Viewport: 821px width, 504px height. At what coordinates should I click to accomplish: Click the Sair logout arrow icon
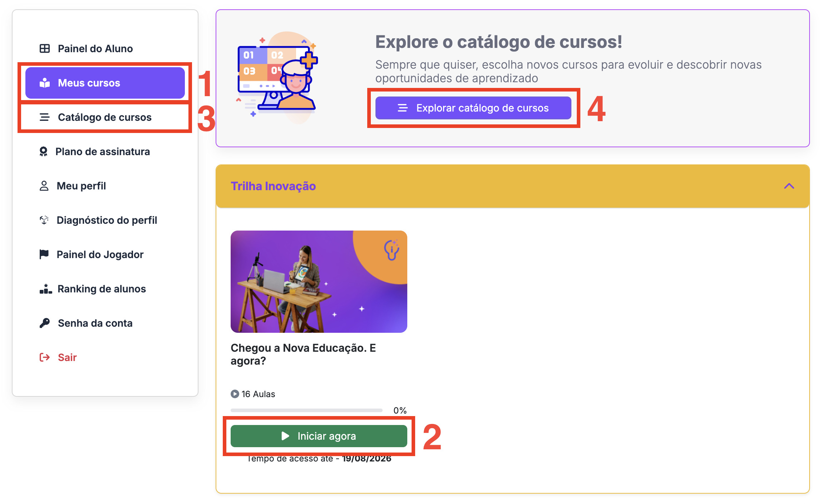pos(45,357)
